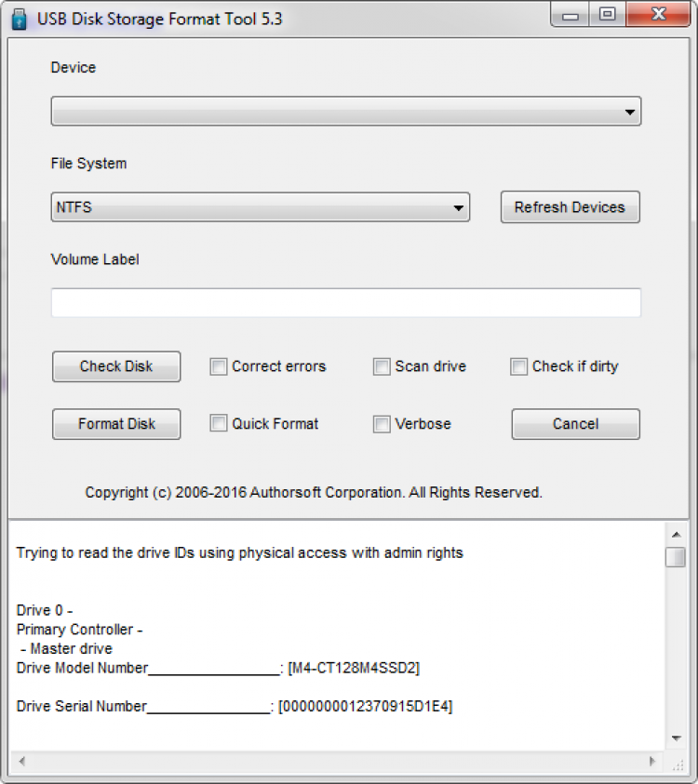
Task: Click the Cancel button
Action: pos(575,424)
